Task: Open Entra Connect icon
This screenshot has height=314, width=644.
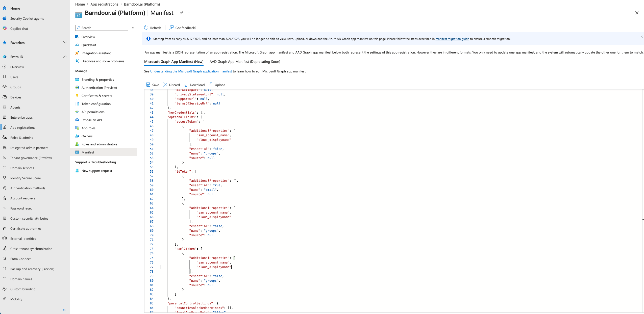Action: [5, 258]
